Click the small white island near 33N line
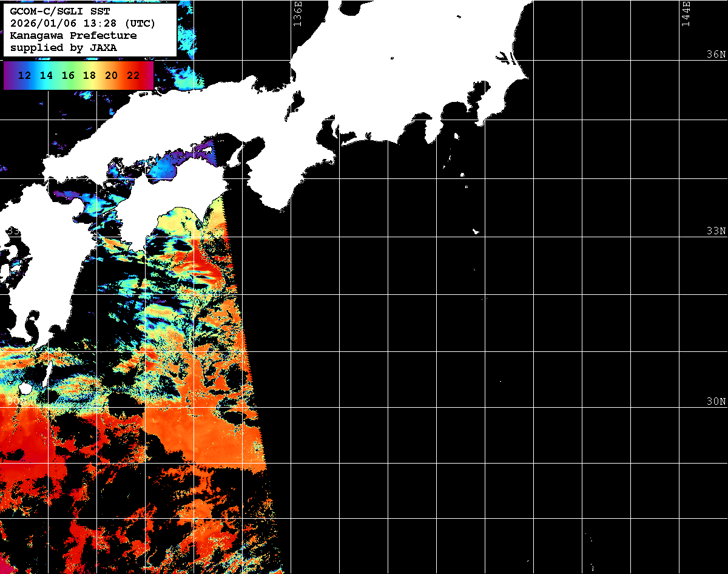 (476, 231)
